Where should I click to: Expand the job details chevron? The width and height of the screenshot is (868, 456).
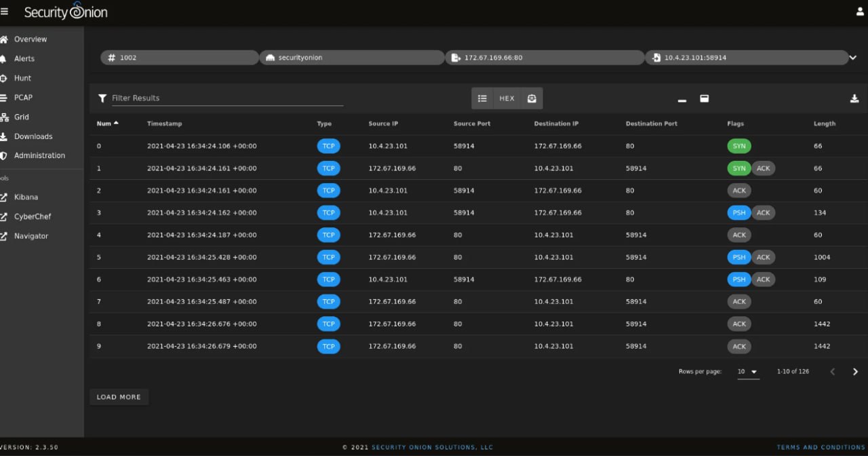point(853,58)
